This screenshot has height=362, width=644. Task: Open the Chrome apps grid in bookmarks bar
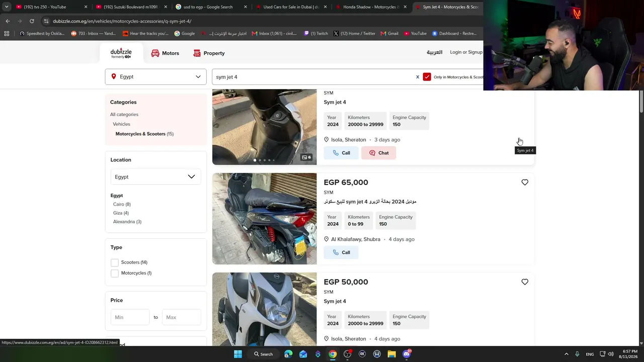click(7, 34)
